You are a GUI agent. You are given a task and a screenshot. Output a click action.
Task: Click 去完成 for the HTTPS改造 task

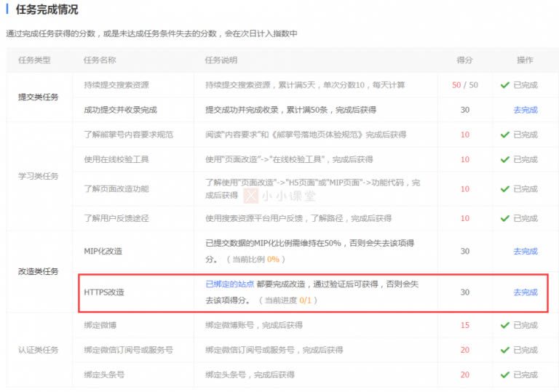[x=525, y=292]
